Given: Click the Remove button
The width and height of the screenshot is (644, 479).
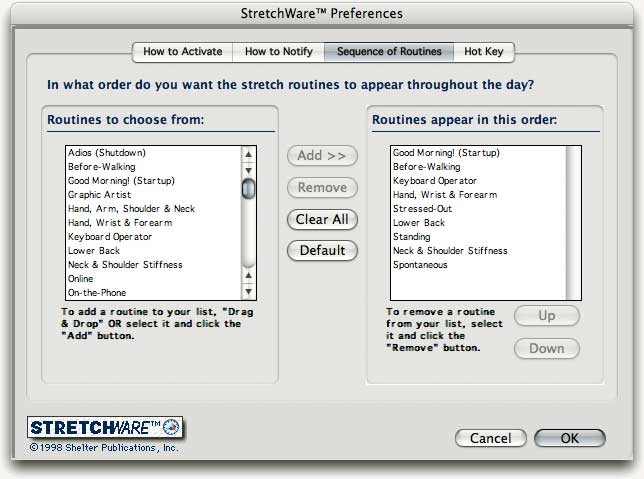Looking at the screenshot, I should click(x=322, y=187).
